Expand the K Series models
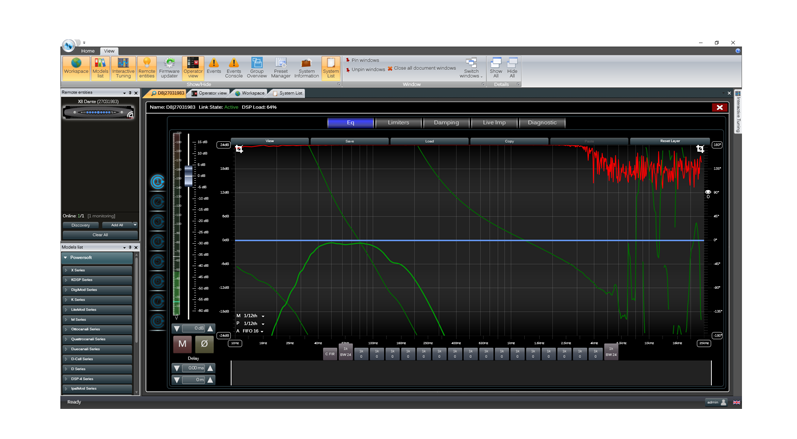 66,300
